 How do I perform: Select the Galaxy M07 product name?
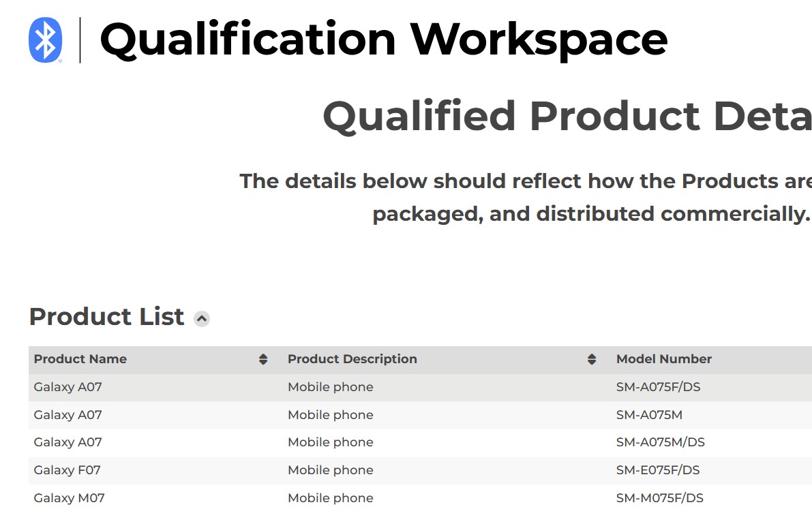coord(70,498)
